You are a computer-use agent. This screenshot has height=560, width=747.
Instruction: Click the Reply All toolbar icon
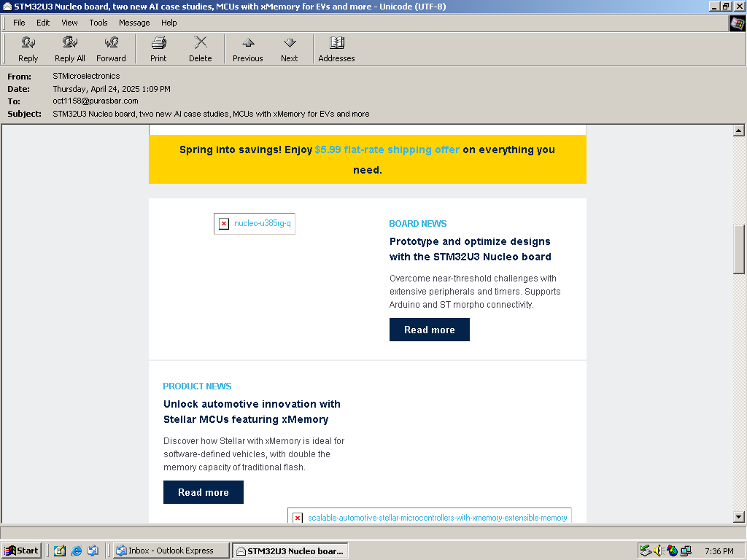click(69, 49)
